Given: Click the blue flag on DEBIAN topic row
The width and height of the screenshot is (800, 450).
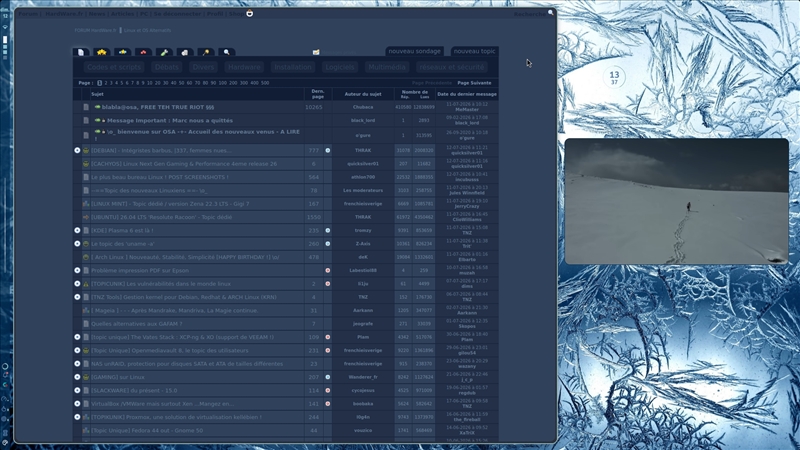Looking at the screenshot, I should (x=328, y=151).
